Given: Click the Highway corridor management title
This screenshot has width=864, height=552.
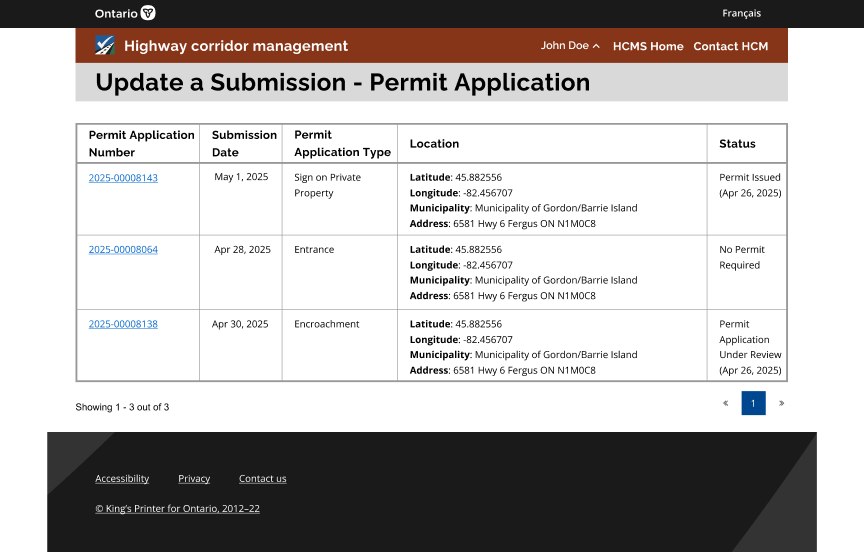Looking at the screenshot, I should [236, 46].
